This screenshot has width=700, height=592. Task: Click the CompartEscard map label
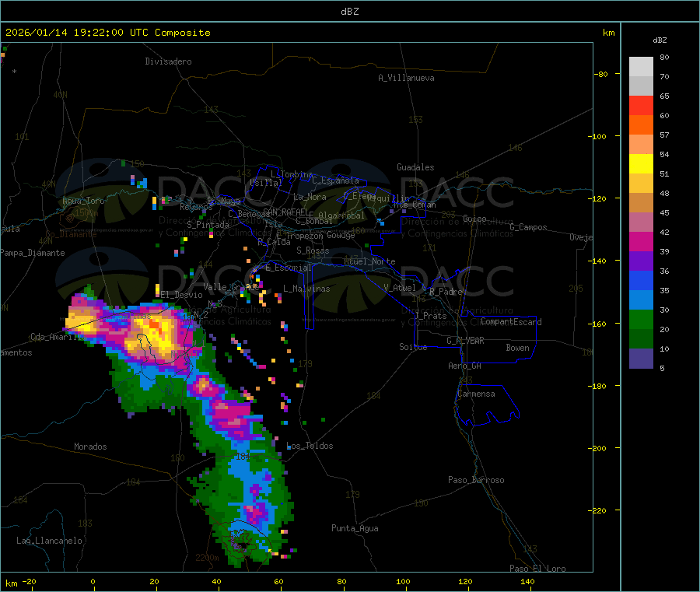pos(511,321)
